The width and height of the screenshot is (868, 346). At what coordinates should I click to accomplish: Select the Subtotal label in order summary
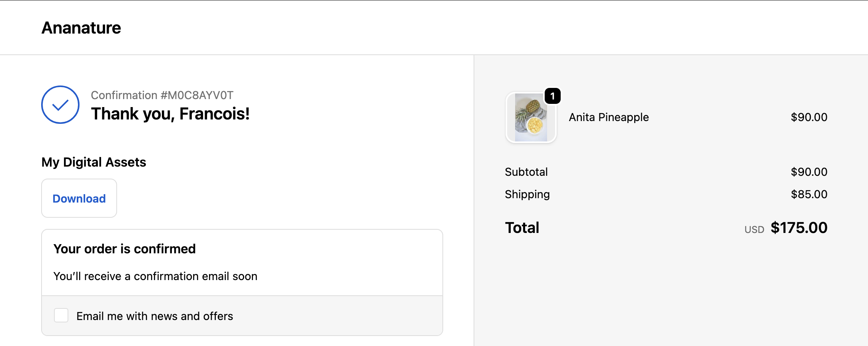pos(526,172)
